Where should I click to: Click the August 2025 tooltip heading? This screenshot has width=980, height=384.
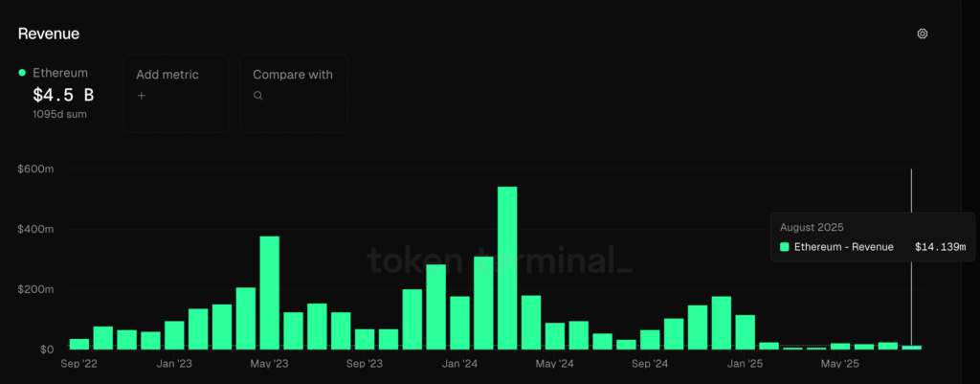(812, 228)
